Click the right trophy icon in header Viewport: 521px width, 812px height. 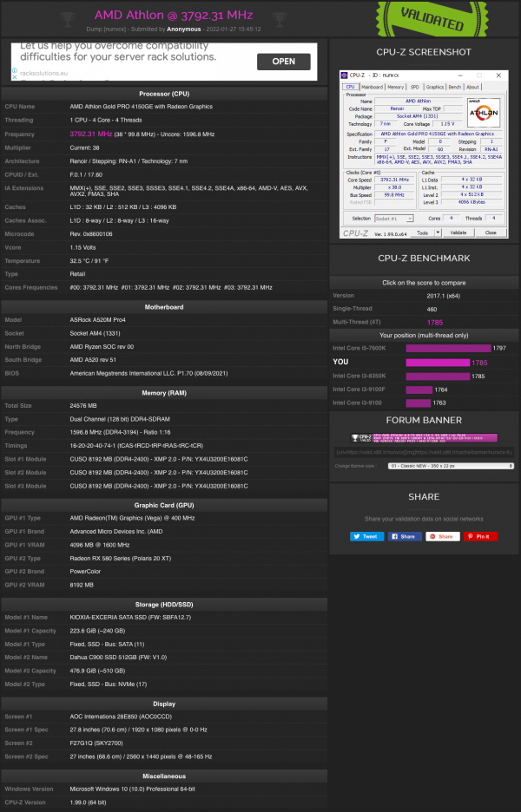pos(278,17)
